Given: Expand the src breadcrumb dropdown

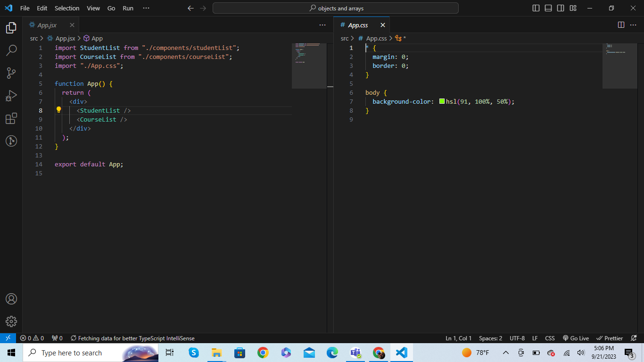Looking at the screenshot, I should click(x=34, y=38).
